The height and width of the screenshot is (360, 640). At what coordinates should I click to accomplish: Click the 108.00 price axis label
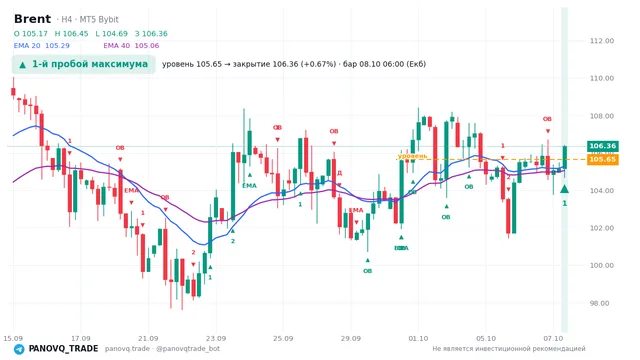602,116
